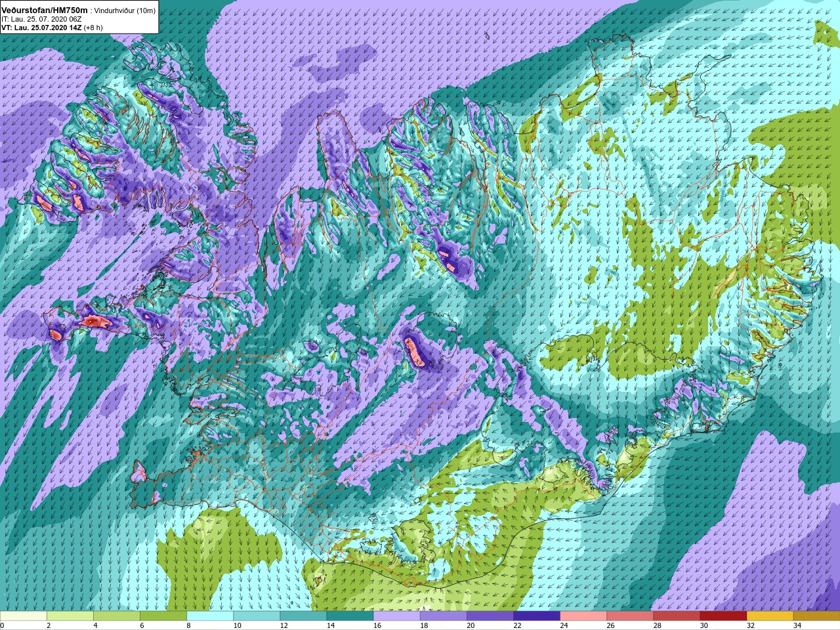The width and height of the screenshot is (840, 630).
Task: Select the red 28–30 legend swatch
Action: (x=676, y=616)
